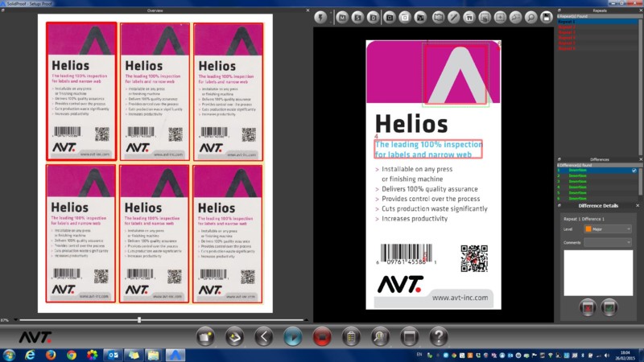The width and height of the screenshot is (644, 362).
Task: Click the blue play button
Action: [x=293, y=337]
